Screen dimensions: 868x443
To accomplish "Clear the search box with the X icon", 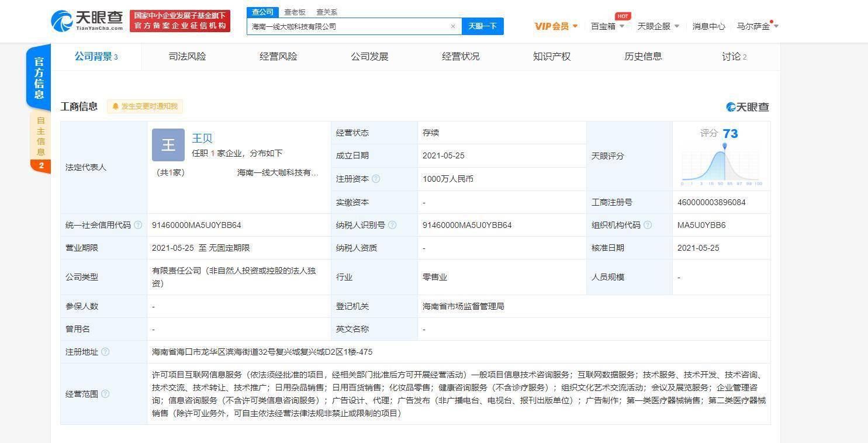I will coord(453,26).
